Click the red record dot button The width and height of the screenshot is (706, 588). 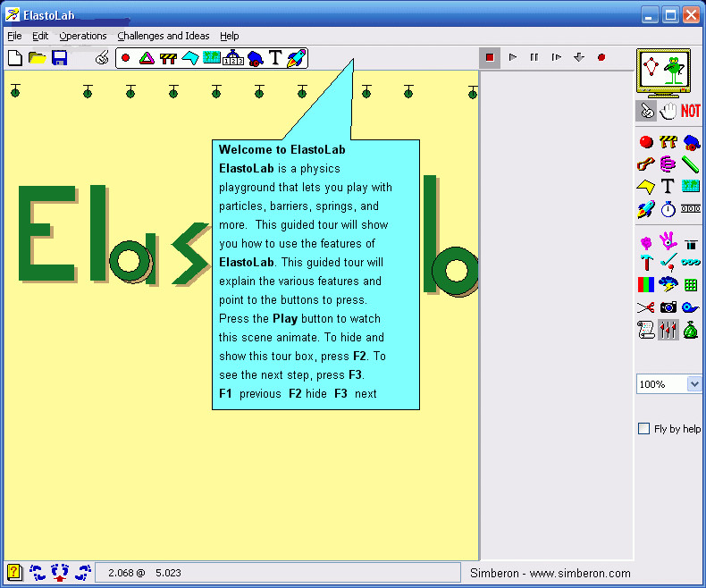click(x=601, y=57)
